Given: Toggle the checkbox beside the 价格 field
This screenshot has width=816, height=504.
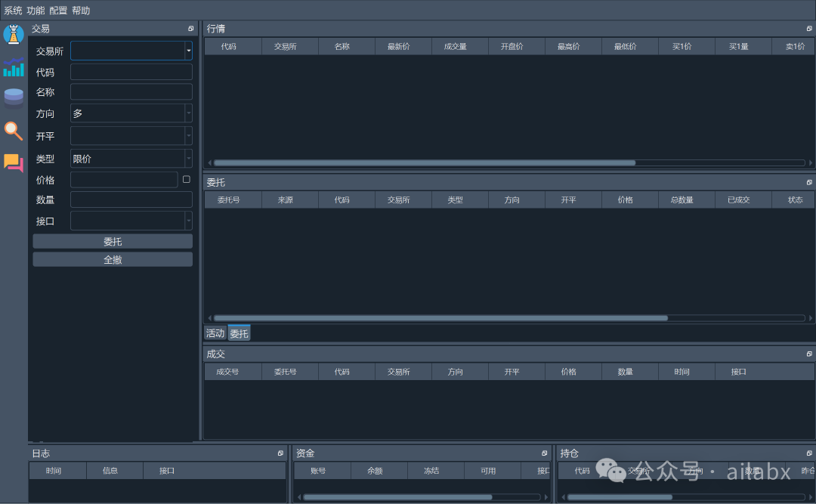Looking at the screenshot, I should (187, 180).
